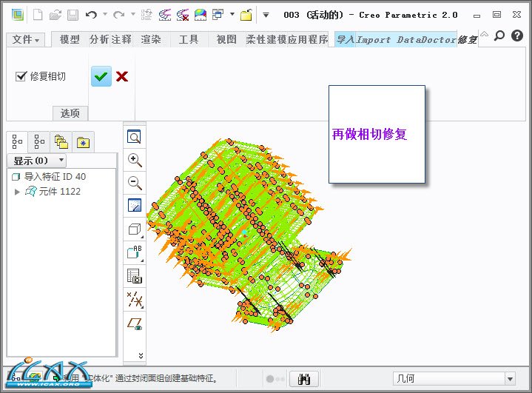Minimize the ribbon with the caret icon

click(x=484, y=34)
